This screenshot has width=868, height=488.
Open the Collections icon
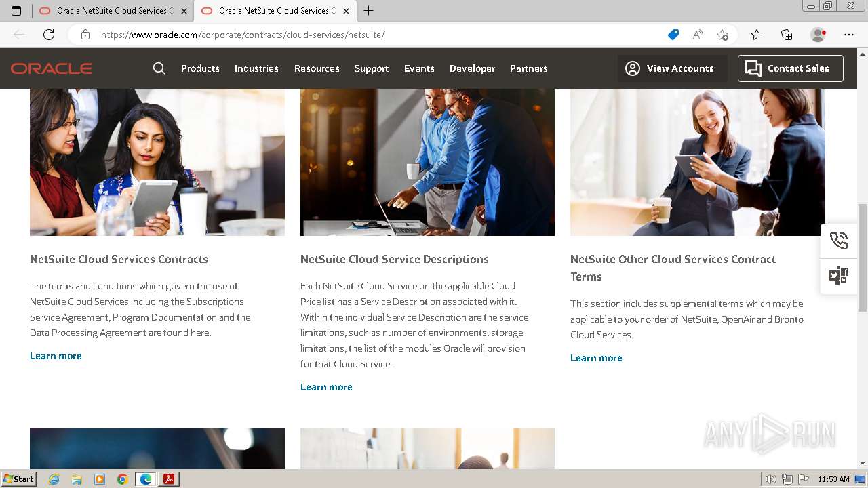point(787,35)
